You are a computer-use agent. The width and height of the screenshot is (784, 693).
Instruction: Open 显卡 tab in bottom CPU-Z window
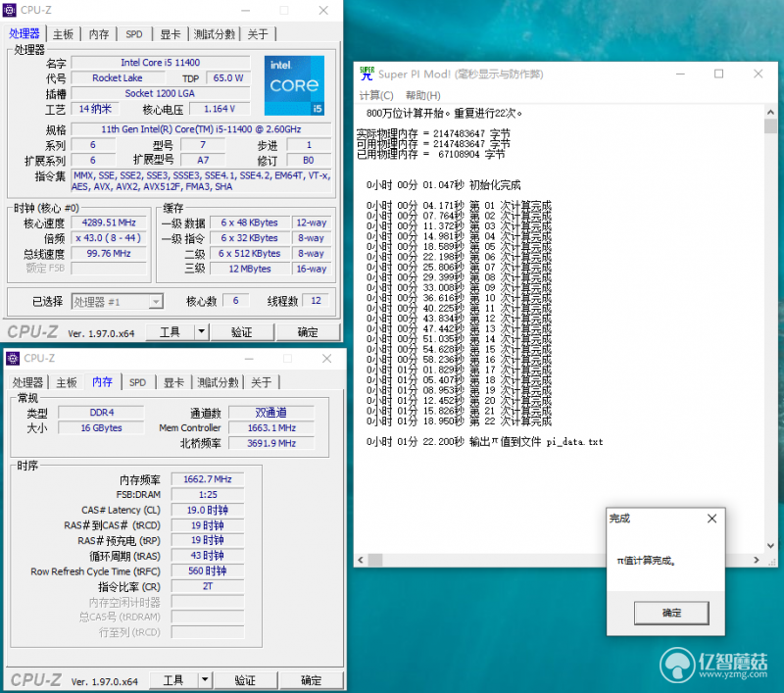click(173, 382)
